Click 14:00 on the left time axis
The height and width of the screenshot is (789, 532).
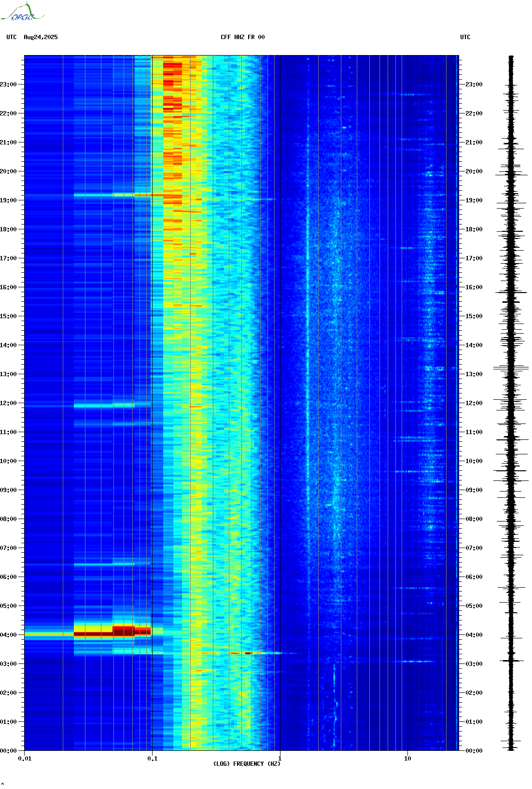[x=8, y=345]
